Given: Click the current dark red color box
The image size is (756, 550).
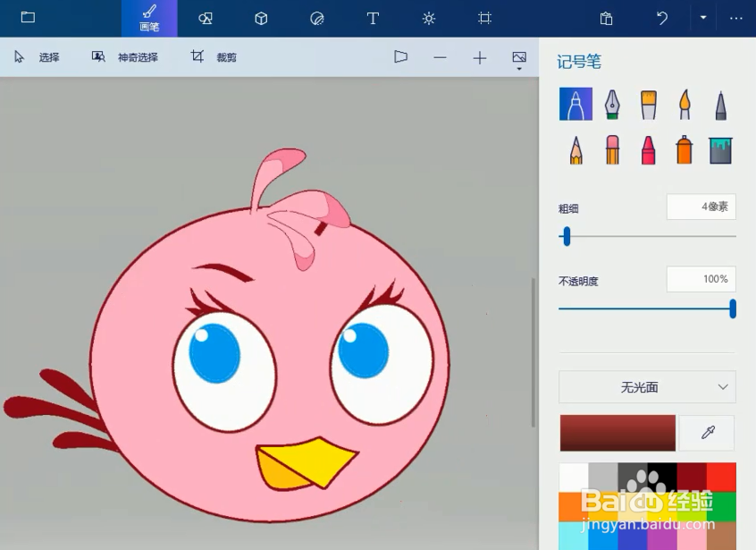Looking at the screenshot, I should [x=617, y=433].
